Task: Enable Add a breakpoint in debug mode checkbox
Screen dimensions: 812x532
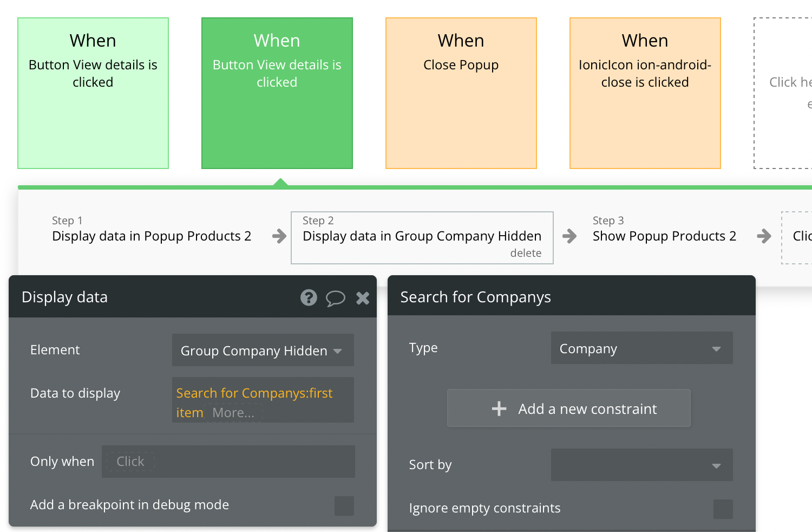Action: [344, 506]
